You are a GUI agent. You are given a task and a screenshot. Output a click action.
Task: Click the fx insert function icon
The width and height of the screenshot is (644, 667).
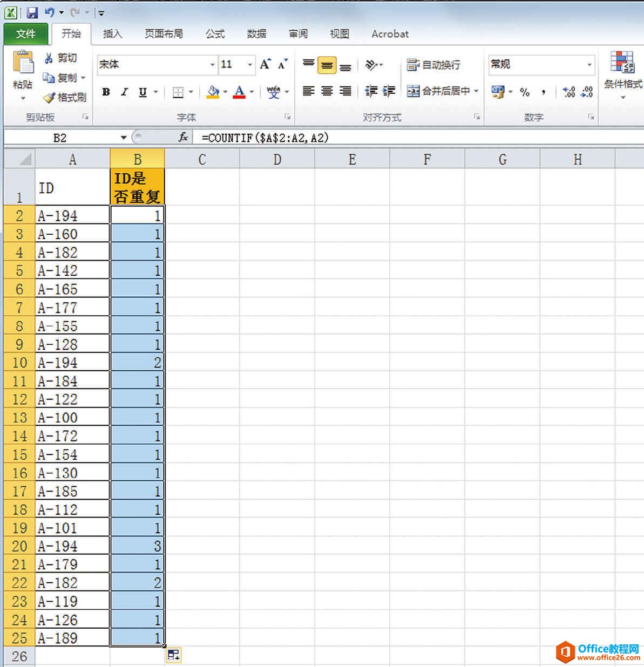(183, 138)
